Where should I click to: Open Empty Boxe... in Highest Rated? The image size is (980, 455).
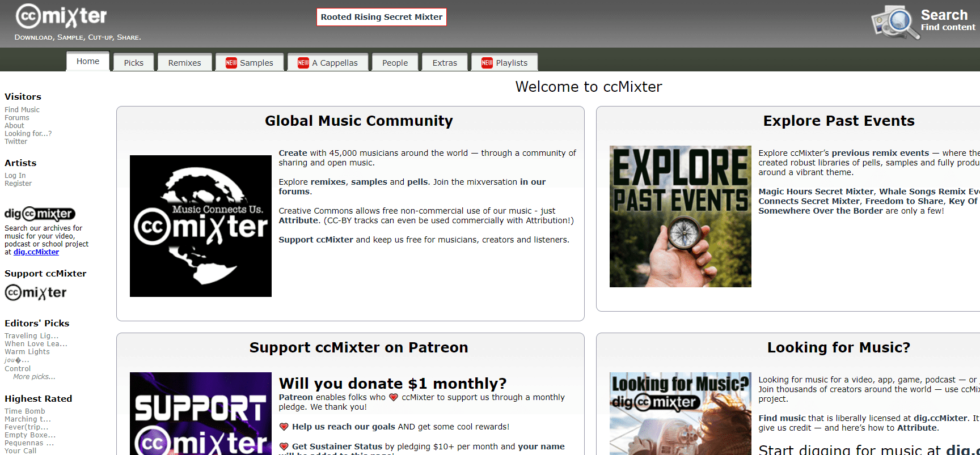[30, 435]
